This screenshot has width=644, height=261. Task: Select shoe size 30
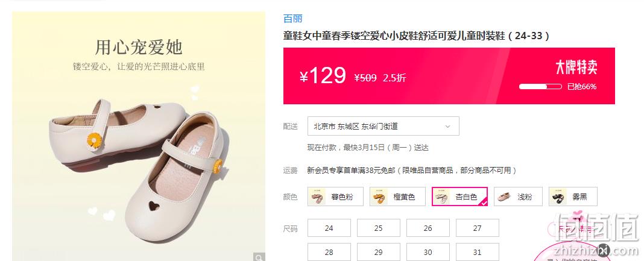(428, 252)
